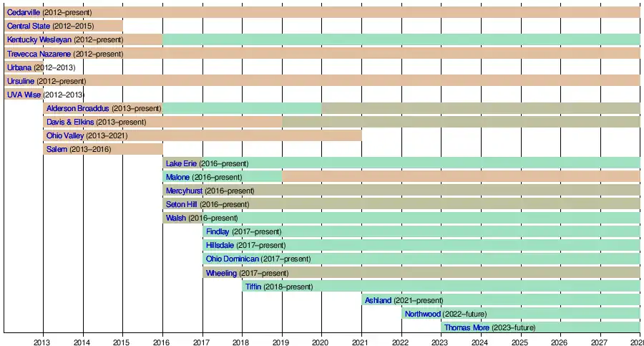644x346 pixels.
Task: Click the Lake Erie link
Action: (x=182, y=163)
